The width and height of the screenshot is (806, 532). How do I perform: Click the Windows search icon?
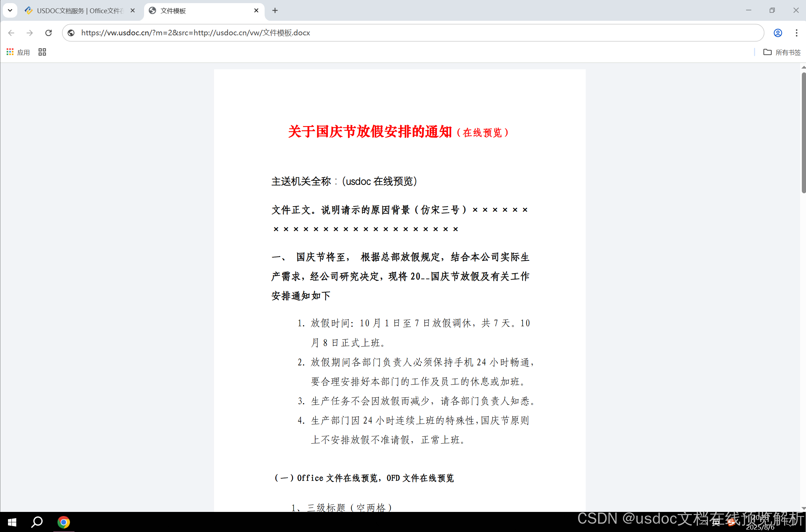[37, 522]
